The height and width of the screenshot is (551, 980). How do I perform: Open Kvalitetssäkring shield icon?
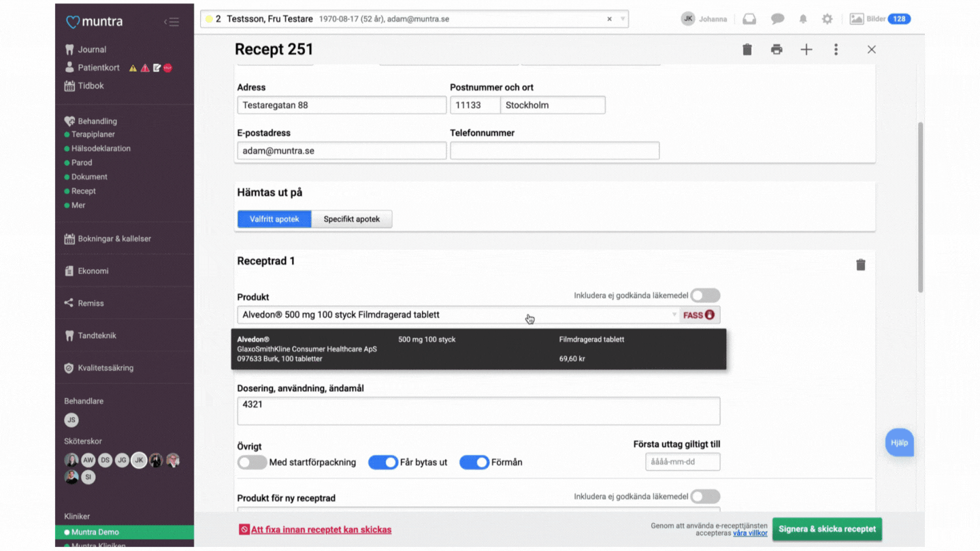click(x=69, y=368)
